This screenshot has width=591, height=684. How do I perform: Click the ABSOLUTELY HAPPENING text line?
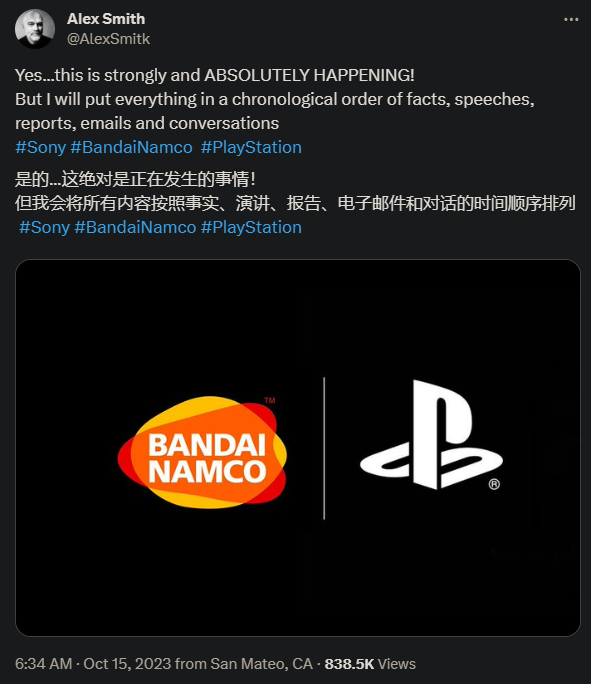pyautogui.click(x=215, y=75)
